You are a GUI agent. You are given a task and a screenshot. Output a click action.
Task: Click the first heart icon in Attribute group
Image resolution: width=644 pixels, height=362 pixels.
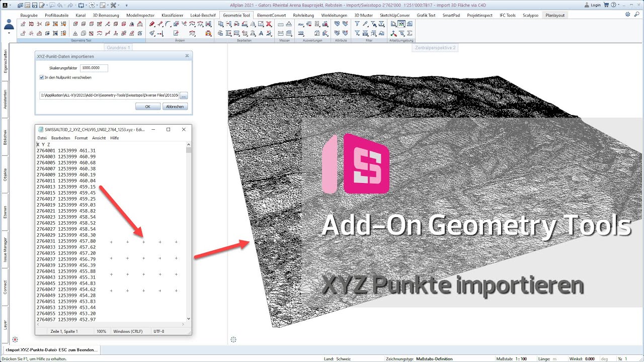point(337,24)
